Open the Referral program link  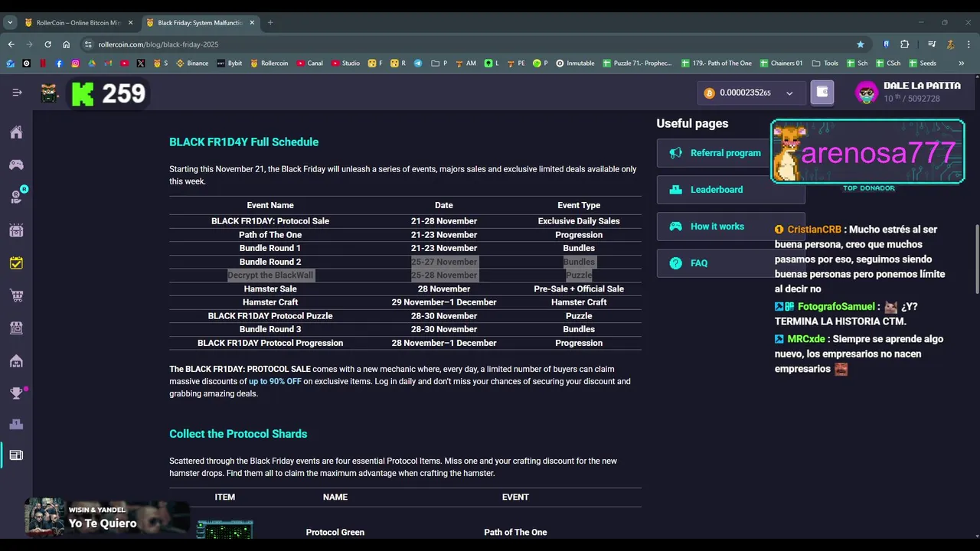click(x=730, y=153)
